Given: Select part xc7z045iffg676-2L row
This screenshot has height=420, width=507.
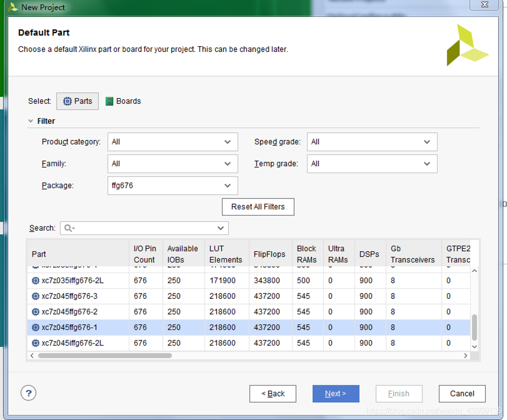Looking at the screenshot, I should pos(248,343).
